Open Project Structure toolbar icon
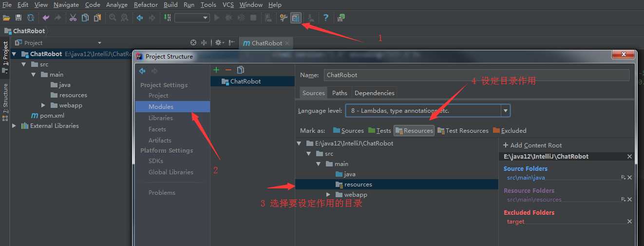The height and width of the screenshot is (246, 644). point(296,18)
